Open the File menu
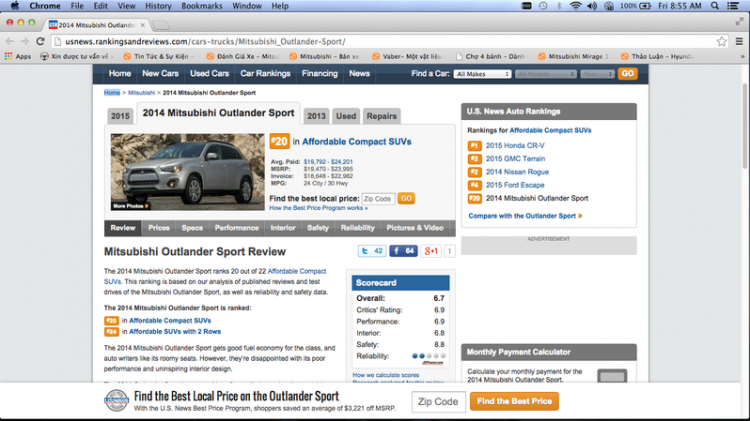 77,6
